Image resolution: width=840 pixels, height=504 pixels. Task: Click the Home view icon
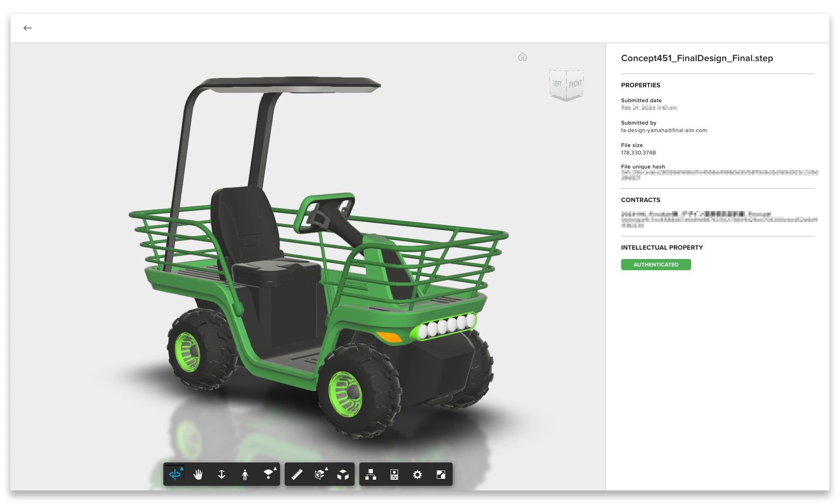pos(523,57)
